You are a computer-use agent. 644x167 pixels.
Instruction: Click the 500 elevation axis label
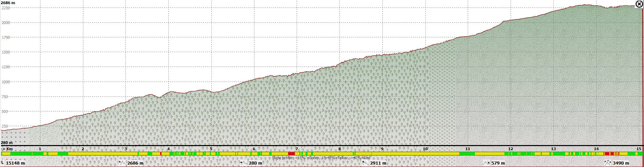coord(5,111)
